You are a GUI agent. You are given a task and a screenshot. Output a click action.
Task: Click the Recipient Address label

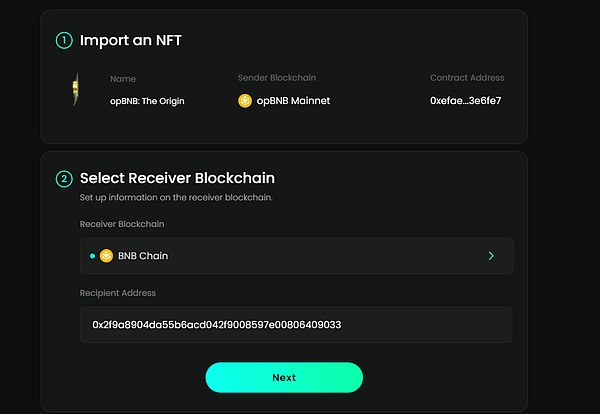coord(118,293)
